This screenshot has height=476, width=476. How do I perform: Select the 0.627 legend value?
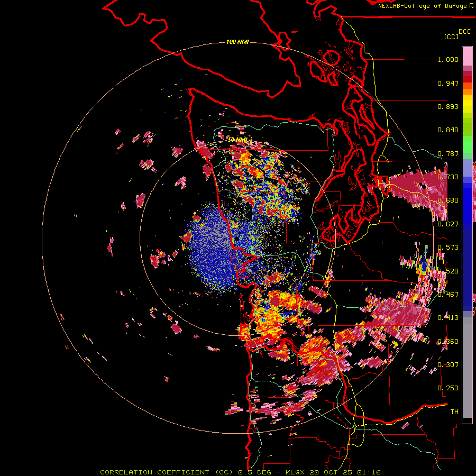(448, 224)
